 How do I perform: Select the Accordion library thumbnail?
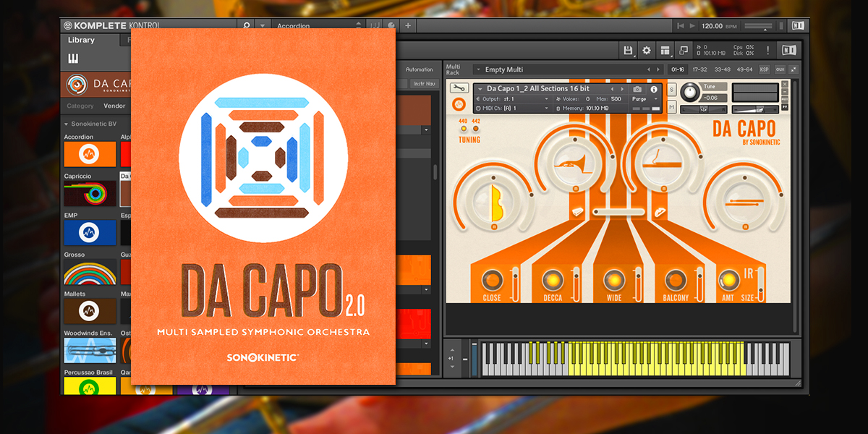(89, 153)
